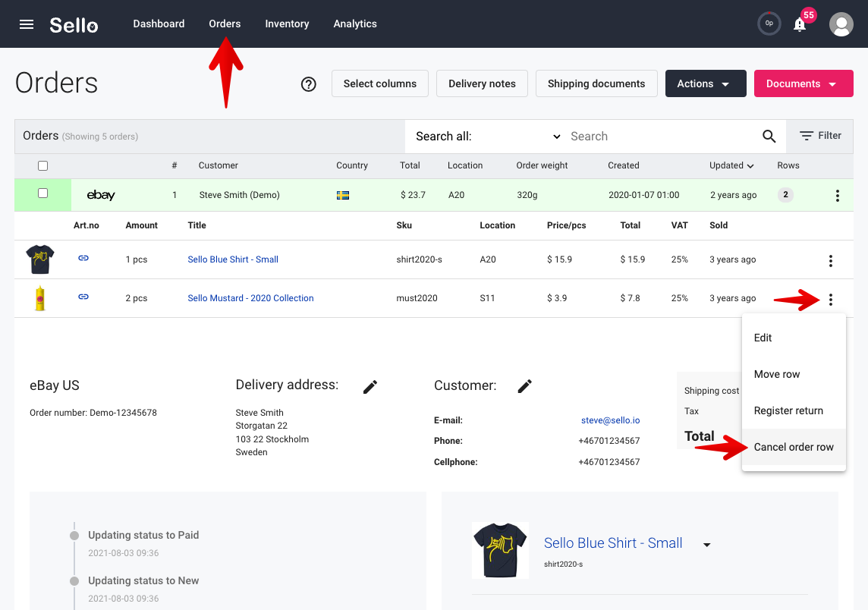Viewport: 868px width, 610px height.
Task: Click the Total column header in orders table
Action: click(410, 165)
